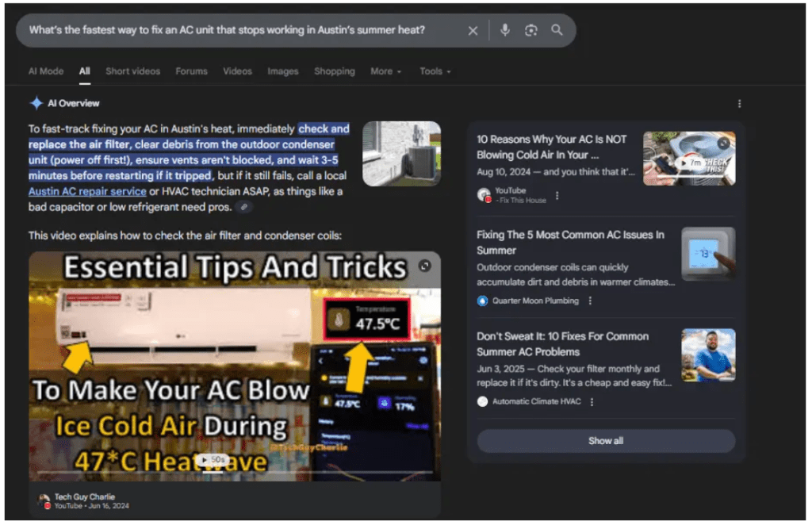Expand the More dropdown in search filters
This screenshot has height=525, width=812.
click(385, 71)
